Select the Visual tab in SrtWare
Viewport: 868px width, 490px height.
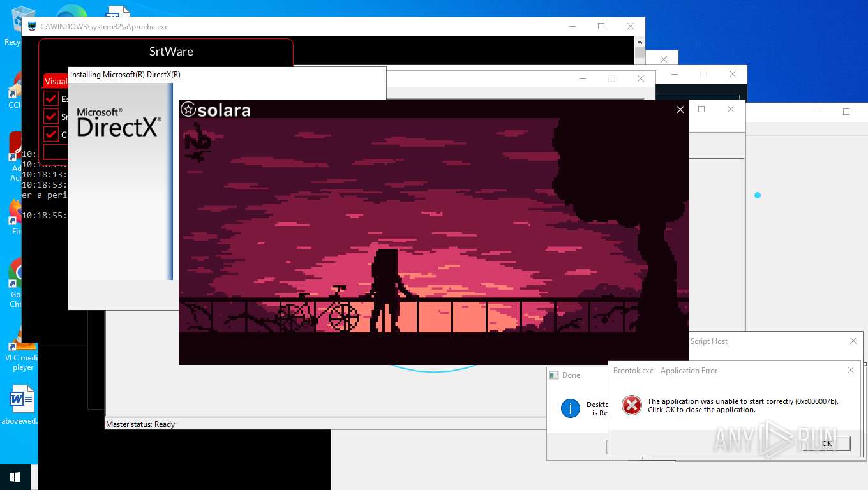(56, 81)
